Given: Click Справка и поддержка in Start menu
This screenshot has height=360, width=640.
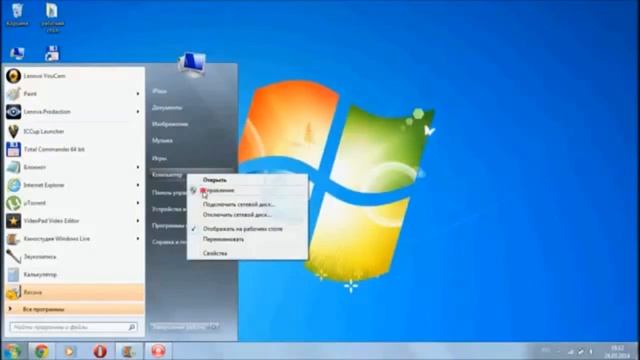Looking at the screenshot, I should [169, 242].
